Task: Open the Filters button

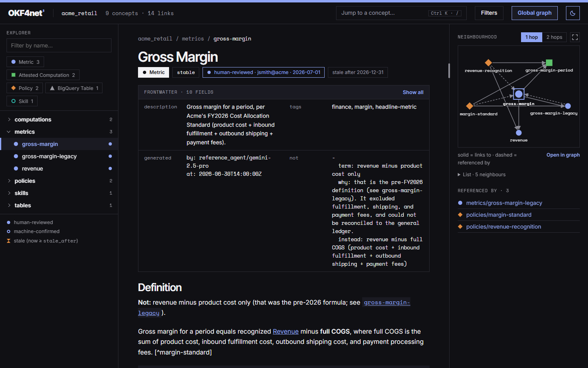Action: pos(489,13)
